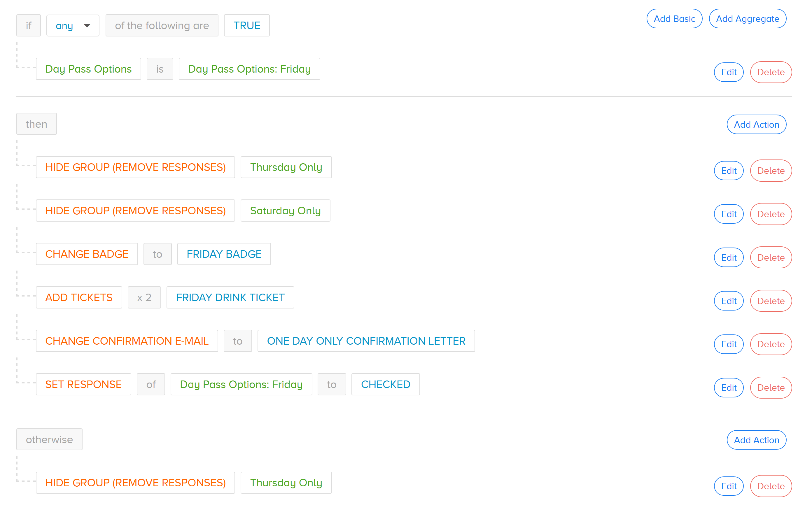This screenshot has height=512, width=812.
Task: Open the 'any' condition dropdown
Action: pos(73,26)
